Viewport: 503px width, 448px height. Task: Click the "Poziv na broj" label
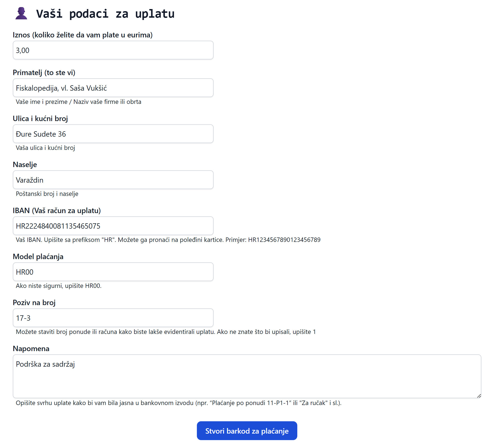[x=34, y=303]
